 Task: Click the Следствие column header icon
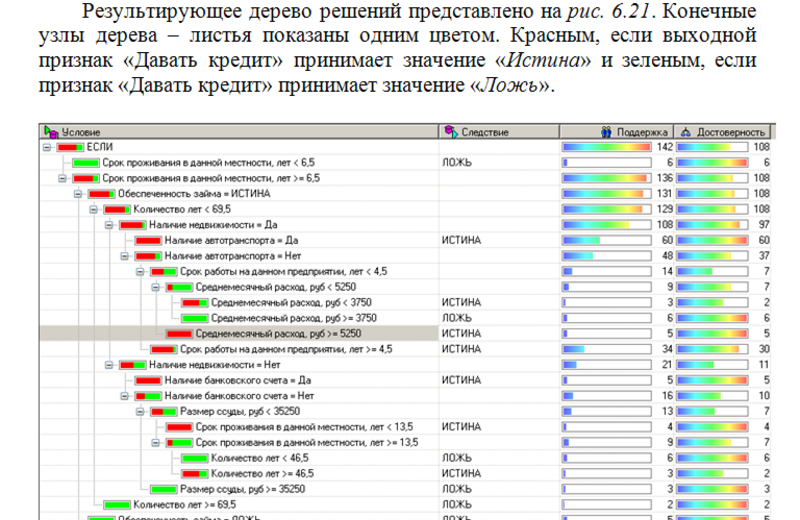pos(451,132)
